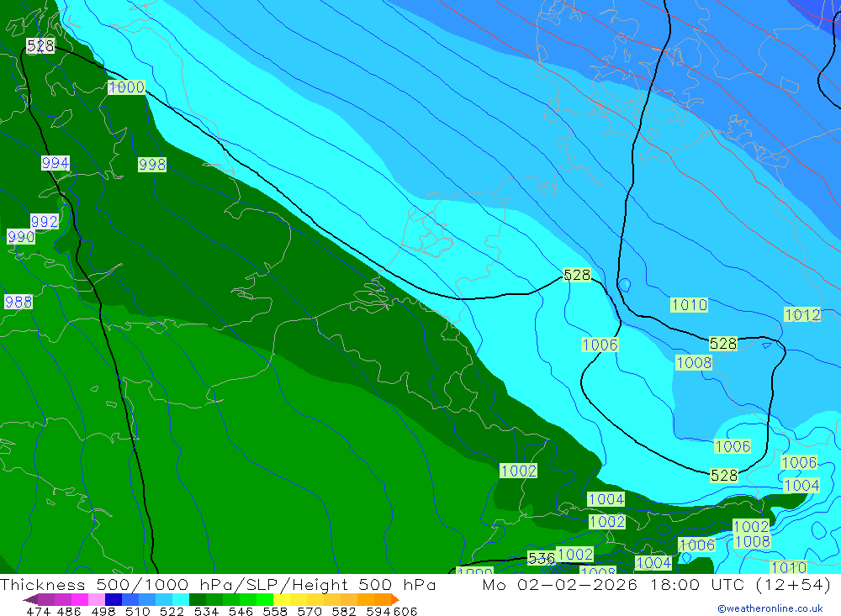Viewport: 841px width, 616px height.
Task: Click the light pink legend swatch above 498
Action: [97, 599]
